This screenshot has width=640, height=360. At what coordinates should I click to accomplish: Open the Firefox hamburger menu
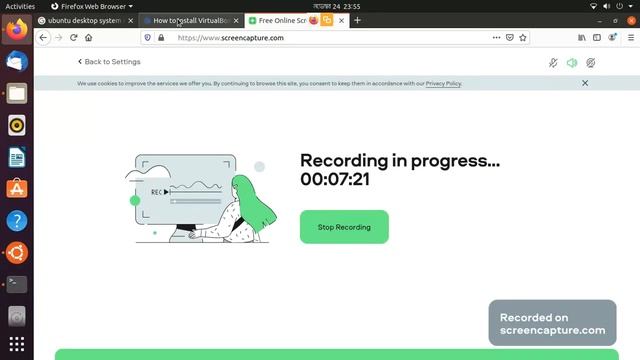click(x=631, y=38)
